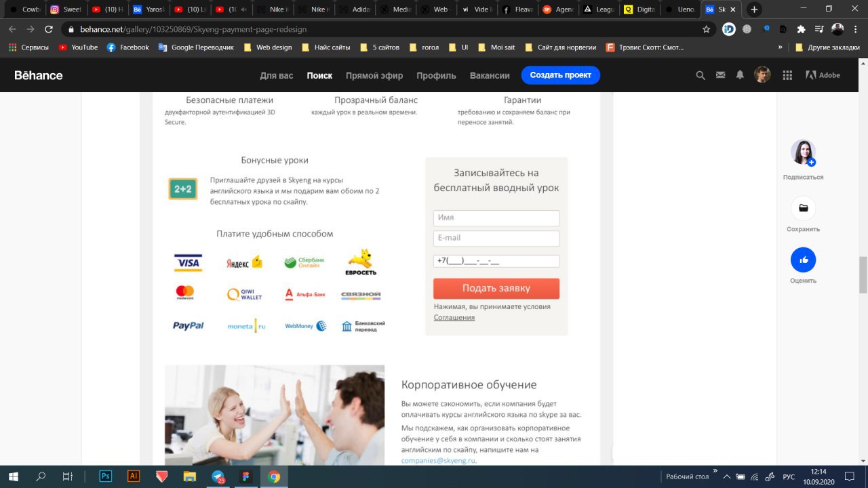Expand hidden bookmarks chevron
The width and height of the screenshot is (868, 488).
click(x=781, y=47)
